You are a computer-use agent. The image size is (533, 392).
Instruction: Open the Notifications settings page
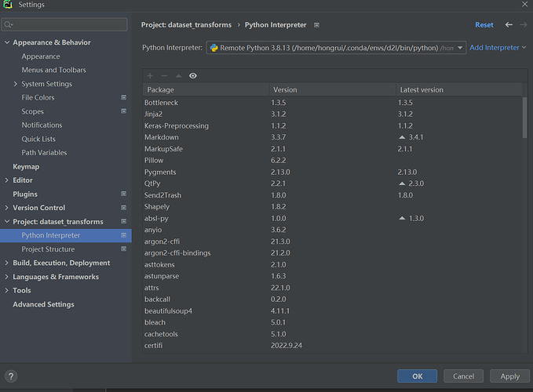click(42, 125)
